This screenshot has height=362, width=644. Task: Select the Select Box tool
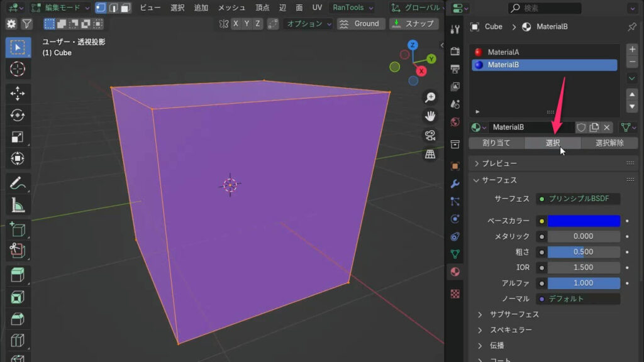click(x=18, y=48)
